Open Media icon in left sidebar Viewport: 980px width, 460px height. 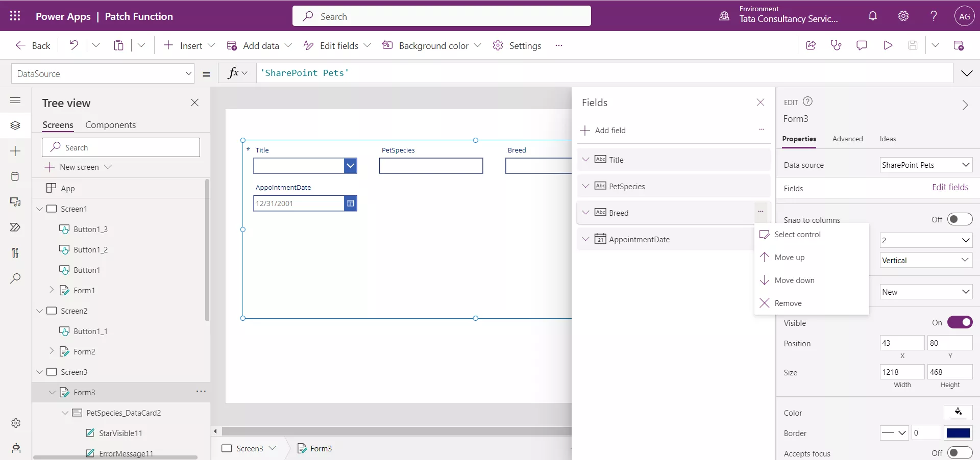pyautogui.click(x=15, y=202)
